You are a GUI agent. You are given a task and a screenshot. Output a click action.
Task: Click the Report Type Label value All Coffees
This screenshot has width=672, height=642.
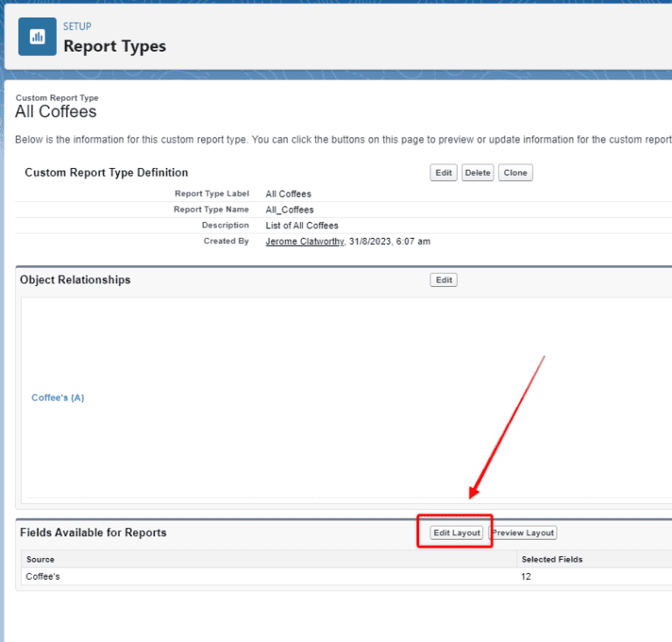(289, 193)
